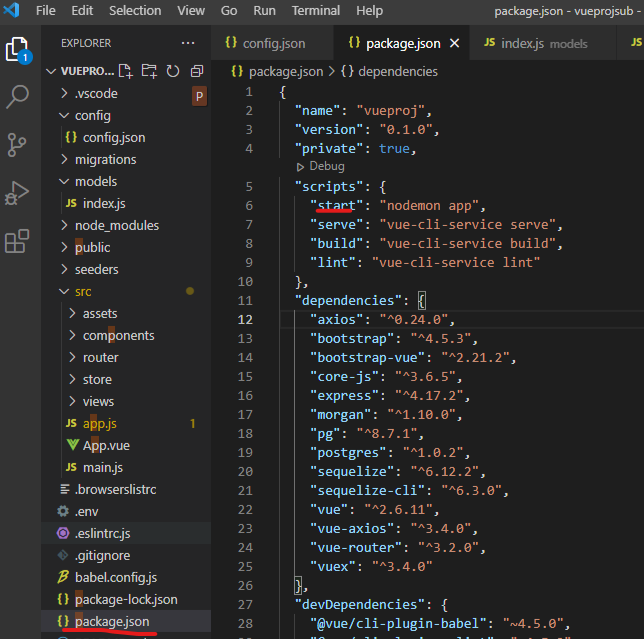The height and width of the screenshot is (639, 644).
Task: Click the "nodemon app" start script value
Action: pyautogui.click(x=429, y=205)
